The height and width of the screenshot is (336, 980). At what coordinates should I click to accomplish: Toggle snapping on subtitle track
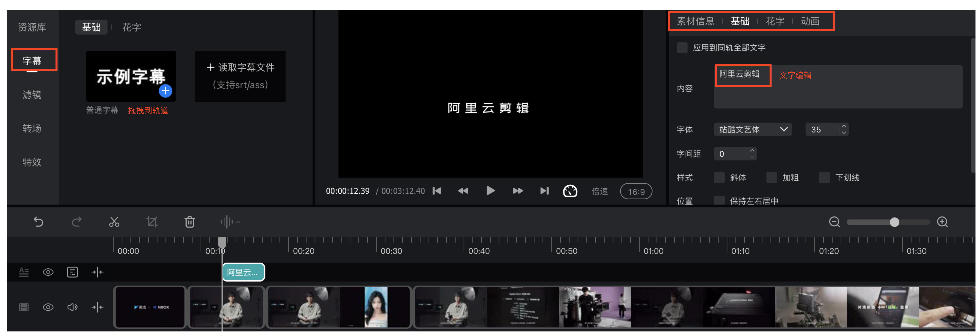[97, 272]
